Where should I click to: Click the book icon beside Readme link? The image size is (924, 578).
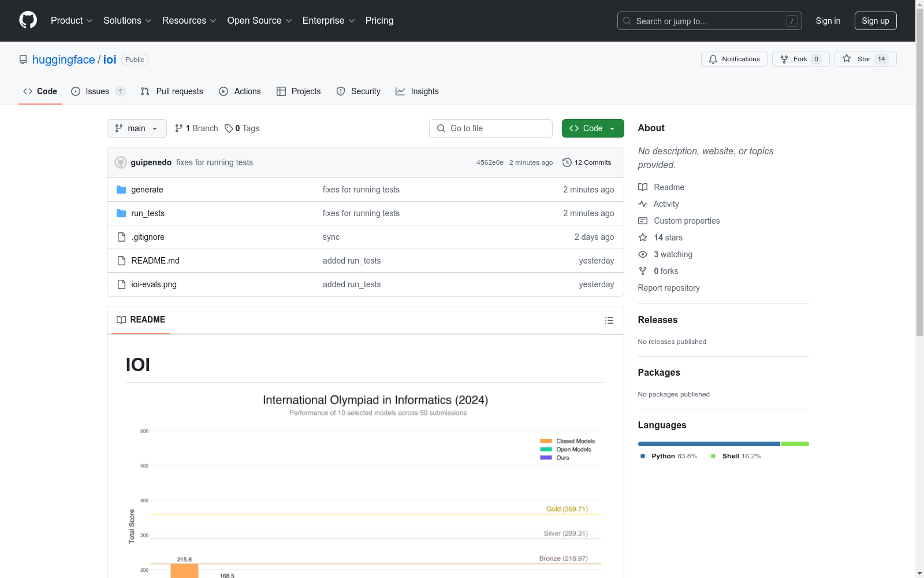point(643,187)
